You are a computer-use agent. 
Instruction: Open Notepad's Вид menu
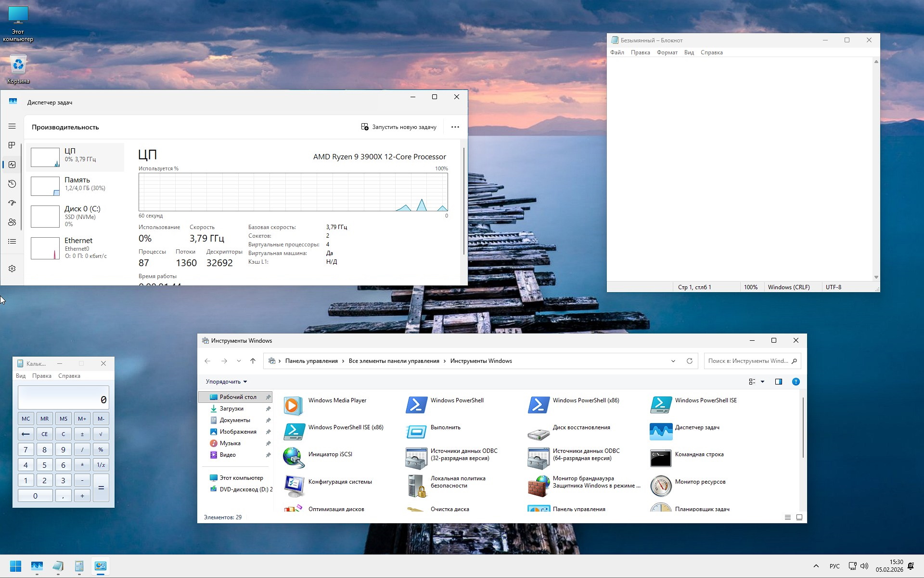coord(689,52)
